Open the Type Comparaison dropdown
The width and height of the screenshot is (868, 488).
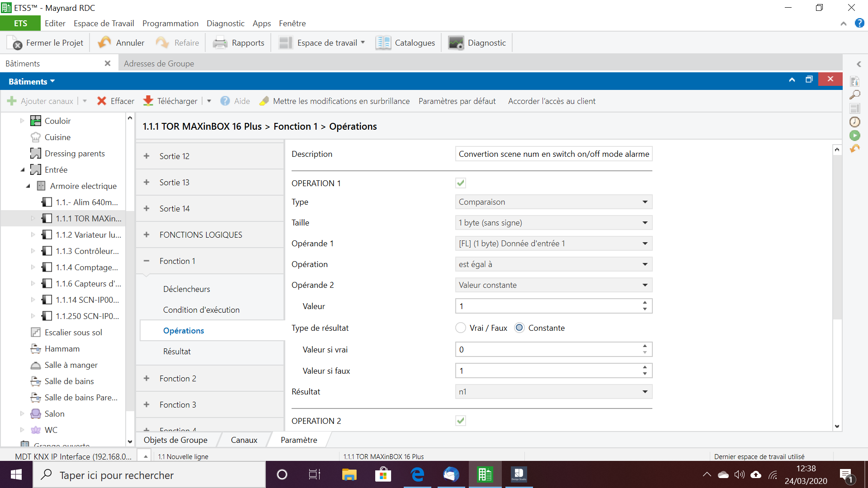coord(553,202)
